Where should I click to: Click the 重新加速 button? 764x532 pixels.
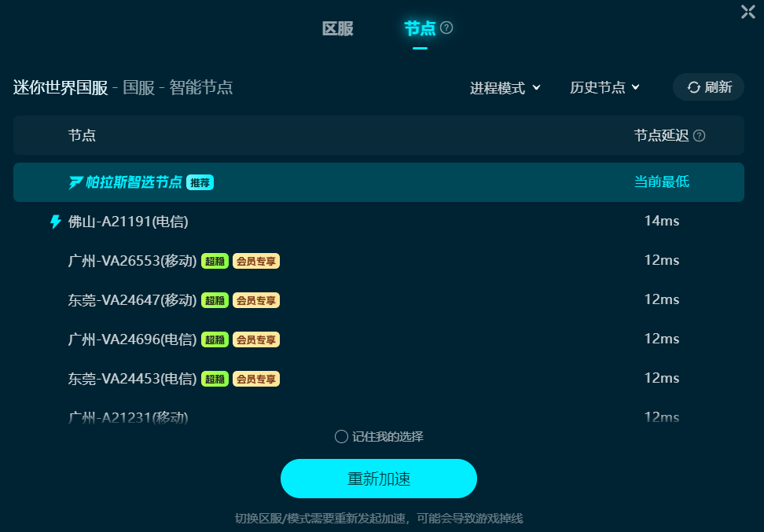coord(379,479)
